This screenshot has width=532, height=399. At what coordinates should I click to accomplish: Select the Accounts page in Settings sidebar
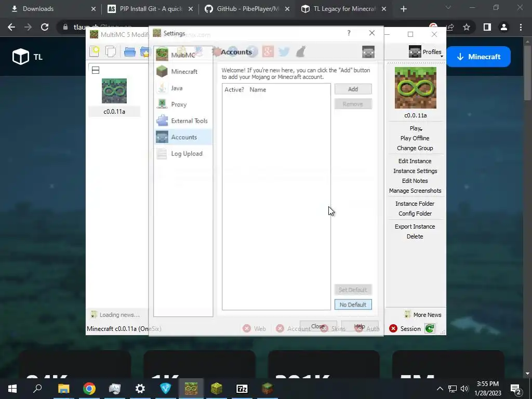pos(183,137)
